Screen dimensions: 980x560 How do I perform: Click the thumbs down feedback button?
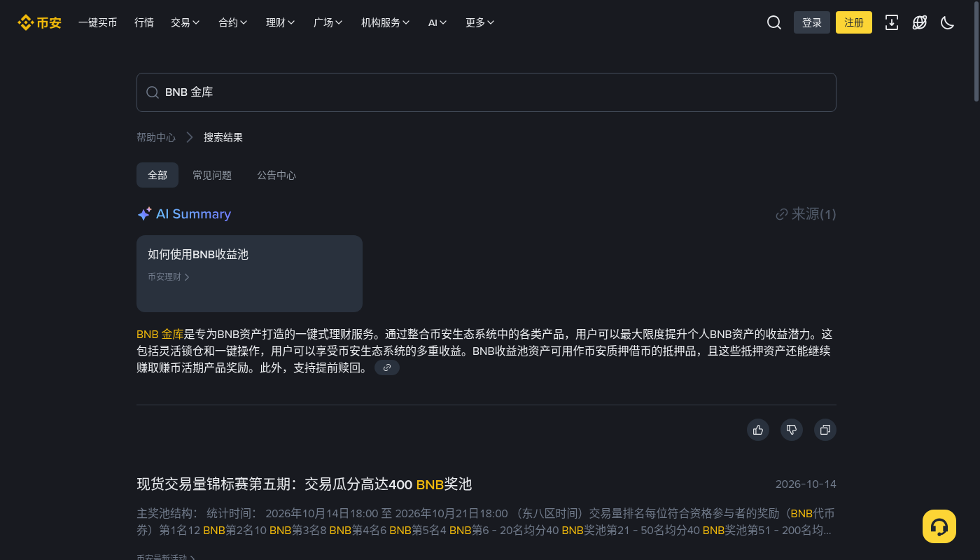(792, 430)
